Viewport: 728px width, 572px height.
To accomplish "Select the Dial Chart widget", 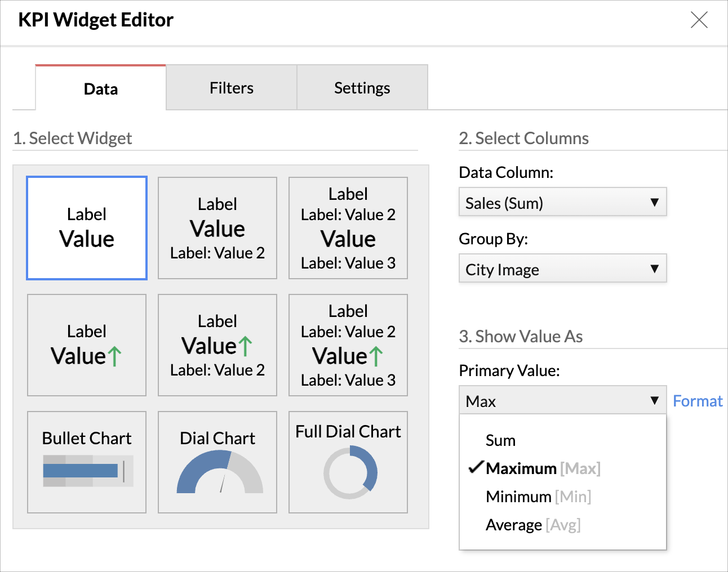I will point(217,462).
